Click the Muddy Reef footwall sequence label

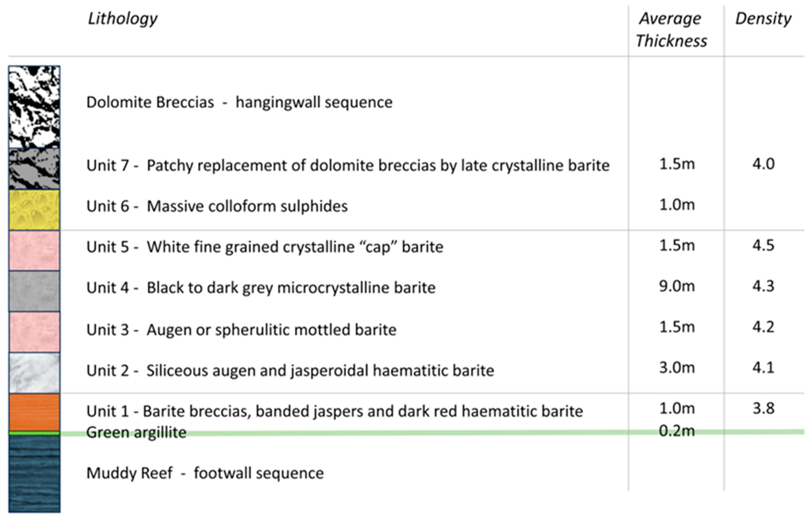205,473
